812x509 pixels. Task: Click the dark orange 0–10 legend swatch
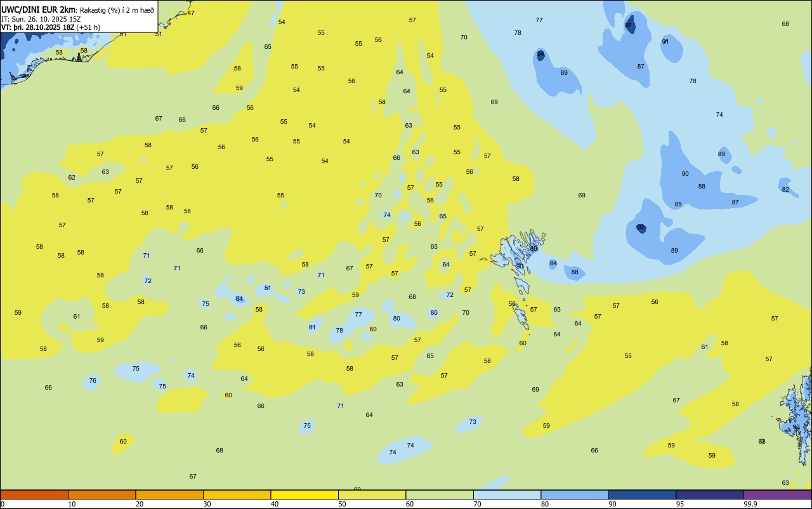click(34, 494)
